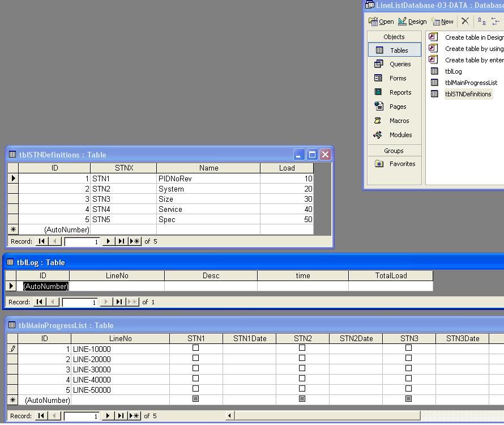Collapse the Objects group header
This screenshot has height=425, width=504.
[394, 37]
